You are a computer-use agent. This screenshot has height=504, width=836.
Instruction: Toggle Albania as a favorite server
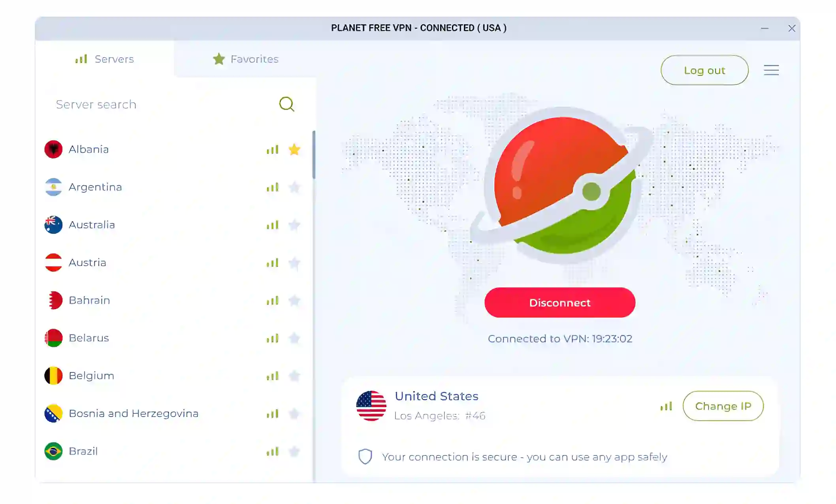[294, 149]
